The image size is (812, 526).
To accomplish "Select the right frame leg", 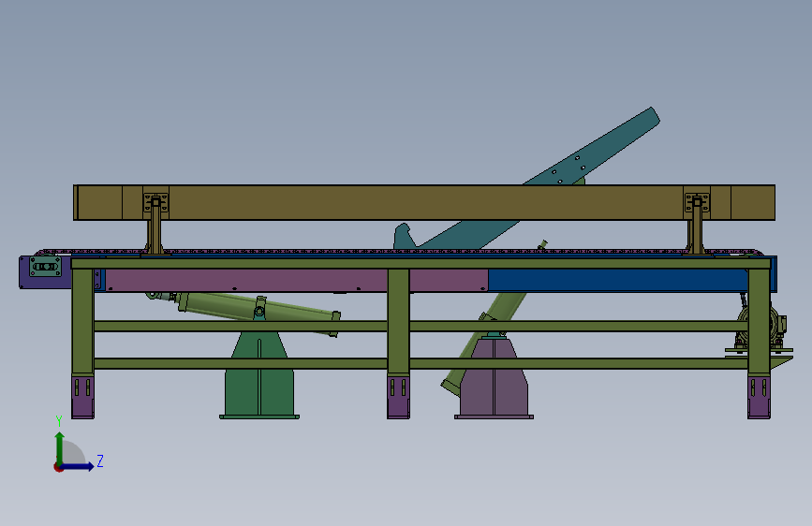I will (759, 321).
